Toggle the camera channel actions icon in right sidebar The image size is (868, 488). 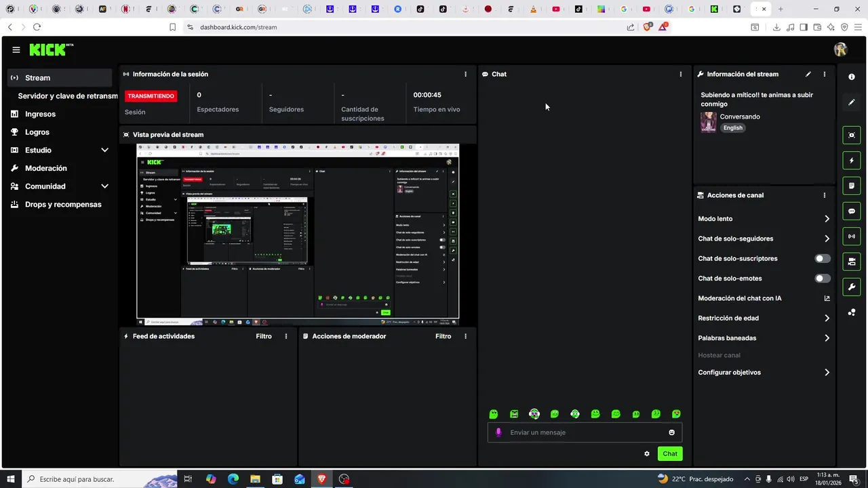click(x=852, y=262)
